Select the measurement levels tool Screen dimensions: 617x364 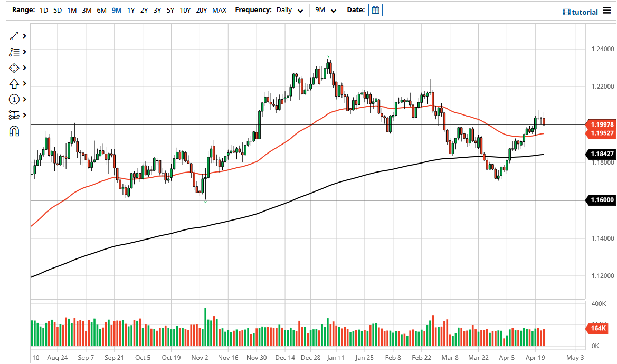(x=14, y=115)
